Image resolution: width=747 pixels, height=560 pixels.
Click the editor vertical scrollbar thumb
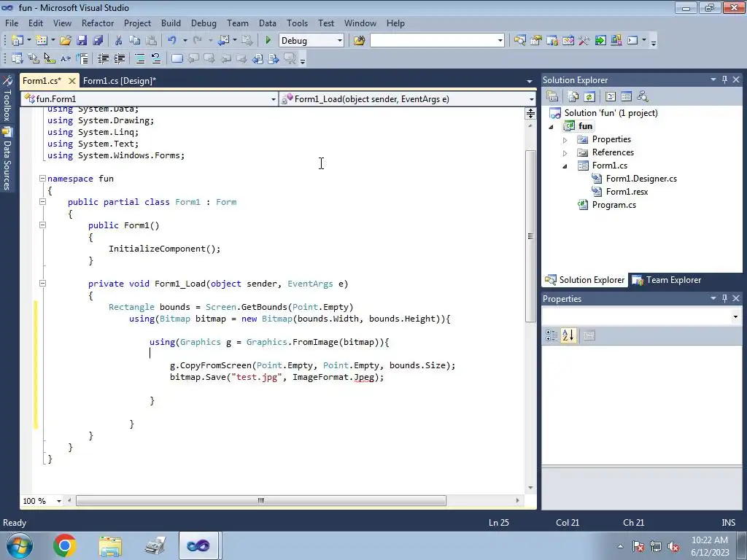[530, 236]
